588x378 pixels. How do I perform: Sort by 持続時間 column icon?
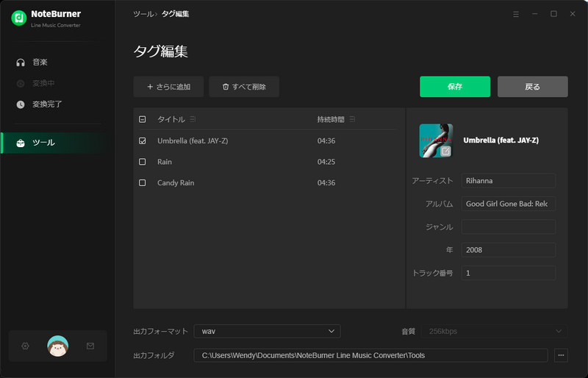(x=352, y=119)
